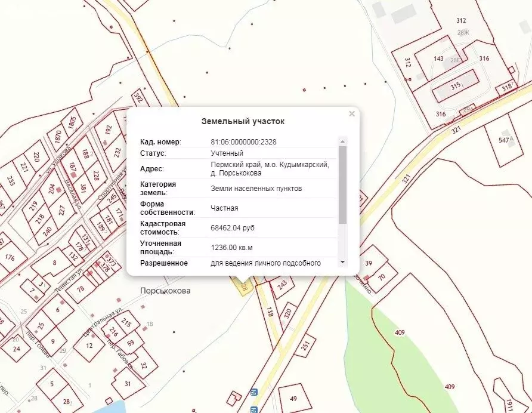This screenshot has height=413, width=532.
Task: Click the Категория земель label
Action: pyautogui.click(x=158, y=189)
